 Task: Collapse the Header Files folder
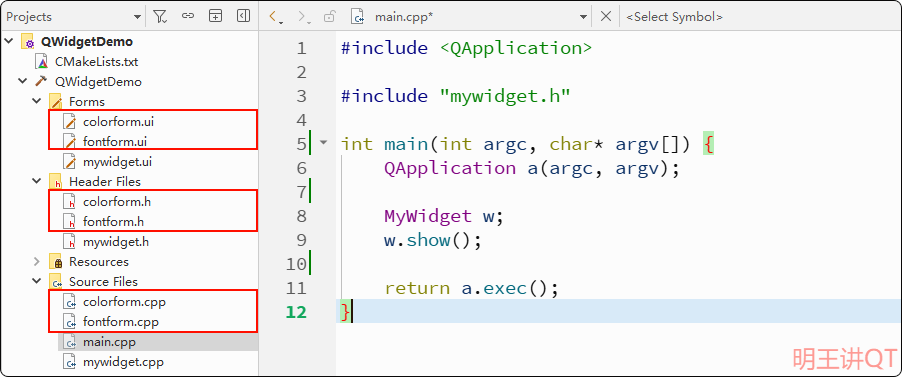point(37,181)
